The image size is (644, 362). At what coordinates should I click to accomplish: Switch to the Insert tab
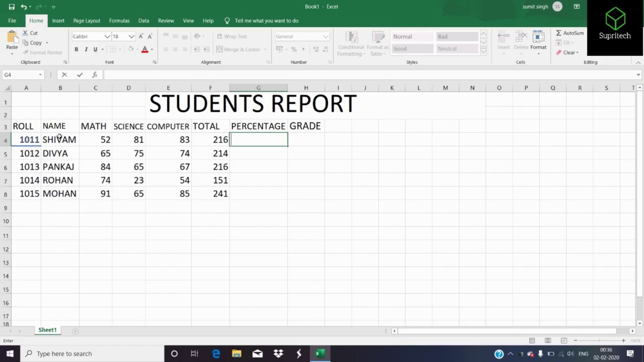tap(58, 21)
